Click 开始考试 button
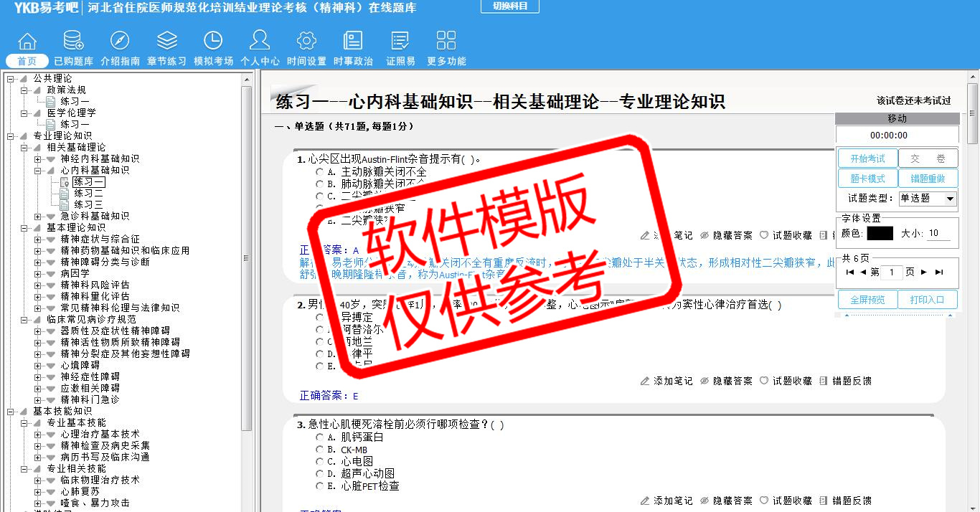 pos(867,158)
